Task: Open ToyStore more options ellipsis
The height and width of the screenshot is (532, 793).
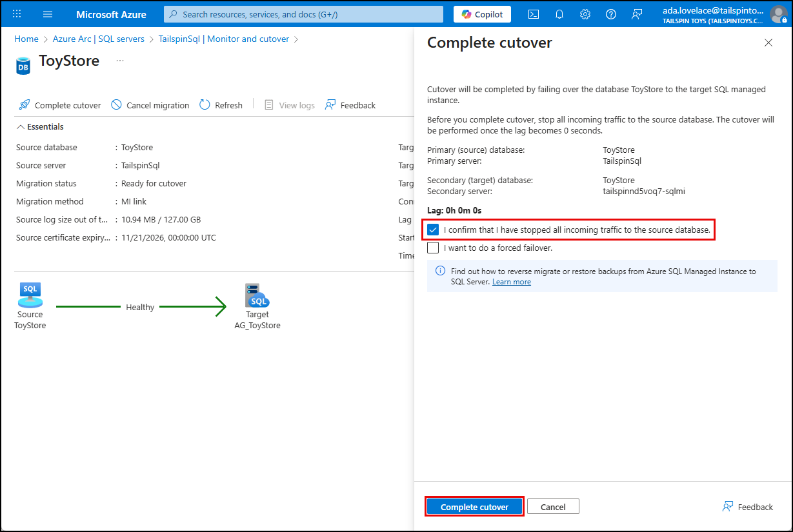Action: (x=119, y=60)
